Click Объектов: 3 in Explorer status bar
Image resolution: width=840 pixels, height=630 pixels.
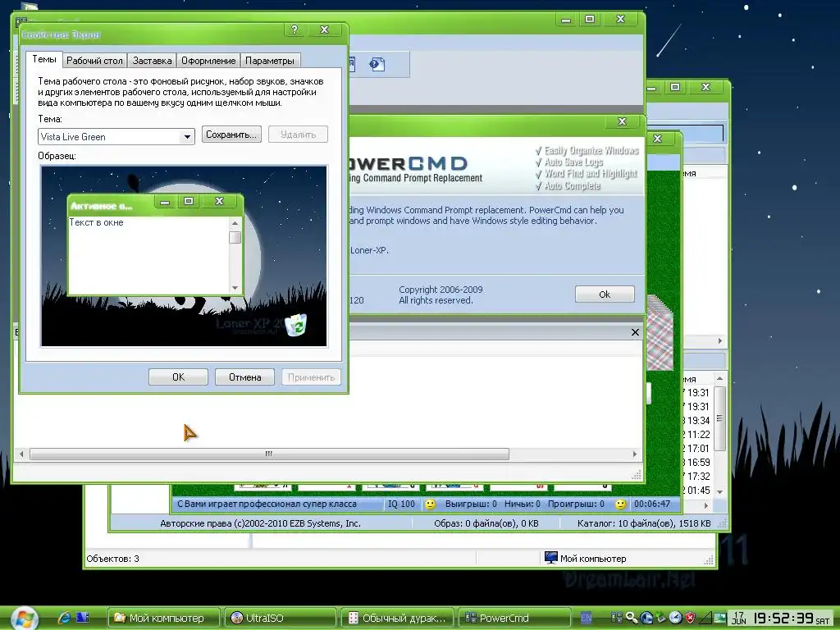pyautogui.click(x=112, y=559)
